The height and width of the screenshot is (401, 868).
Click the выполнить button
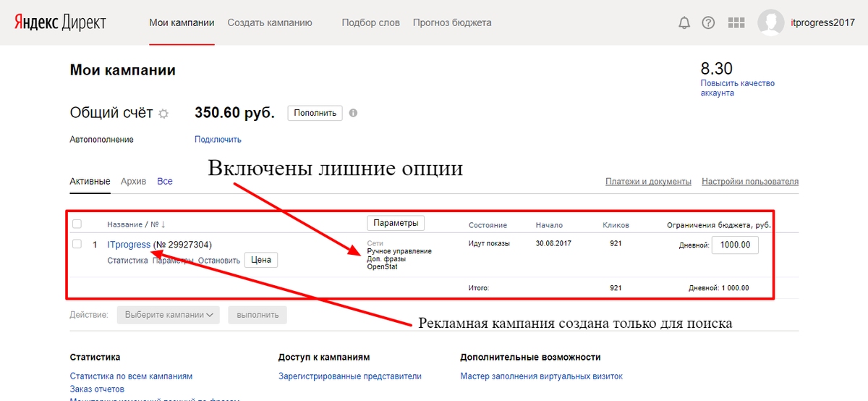pos(258,315)
